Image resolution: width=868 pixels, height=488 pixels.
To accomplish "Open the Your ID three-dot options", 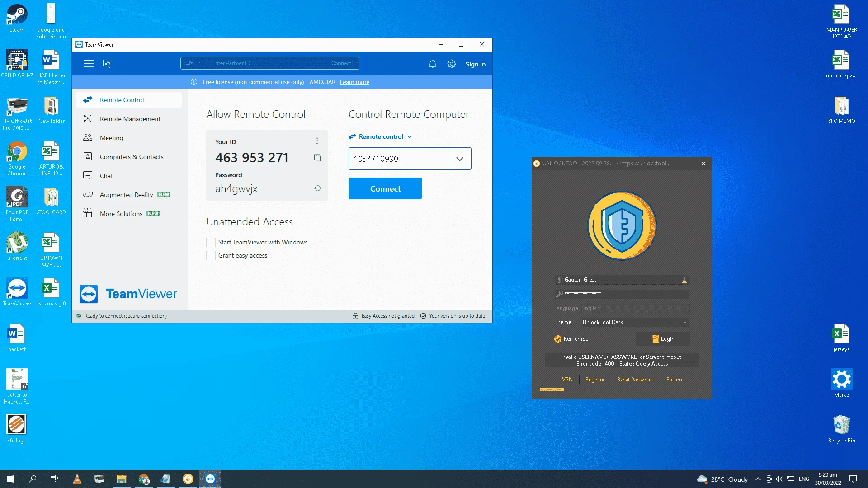I will pyautogui.click(x=317, y=141).
